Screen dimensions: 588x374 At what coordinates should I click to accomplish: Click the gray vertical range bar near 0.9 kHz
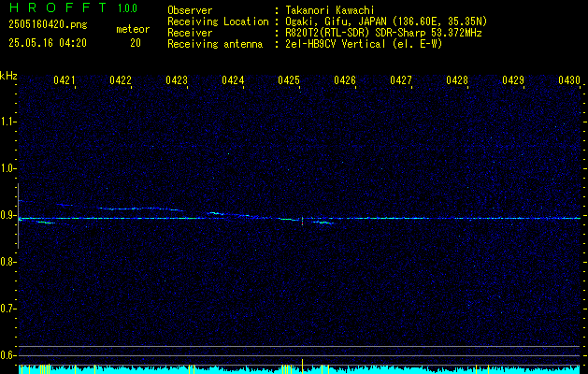coord(18,216)
